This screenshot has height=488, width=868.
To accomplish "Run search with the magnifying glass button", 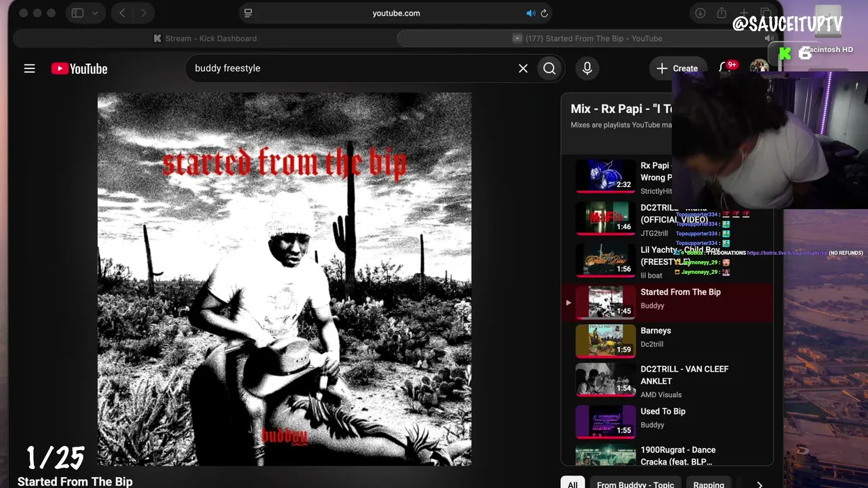I will (x=549, y=68).
